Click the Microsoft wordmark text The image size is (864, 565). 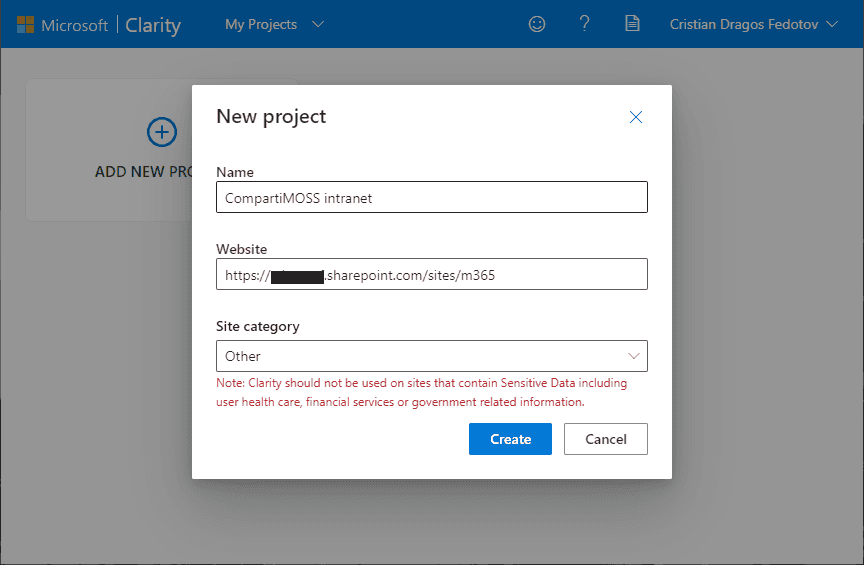[x=74, y=25]
